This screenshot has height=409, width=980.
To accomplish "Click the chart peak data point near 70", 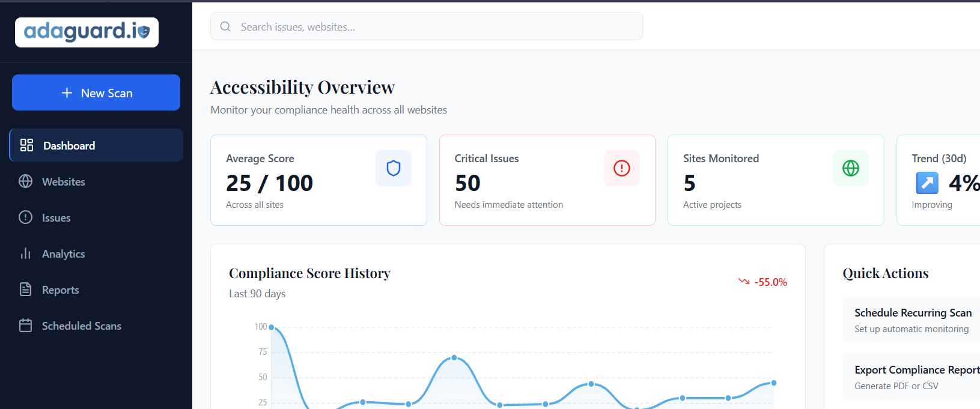I will point(454,357).
